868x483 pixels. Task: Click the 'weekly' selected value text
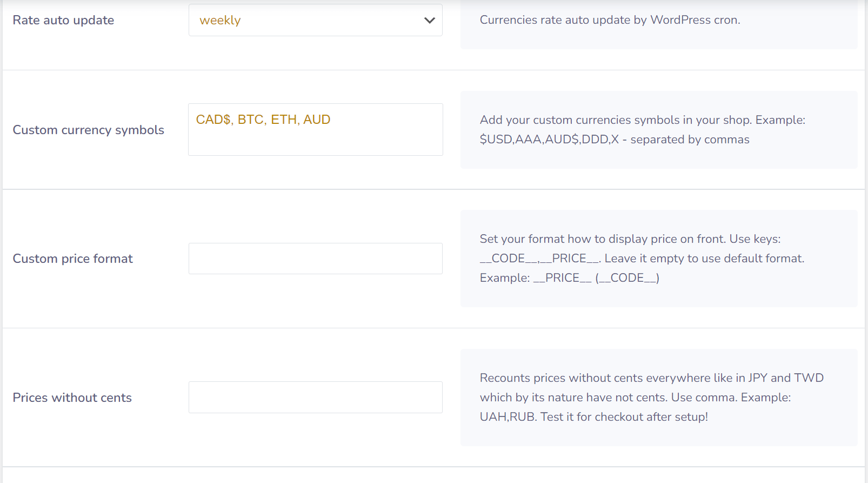click(220, 21)
